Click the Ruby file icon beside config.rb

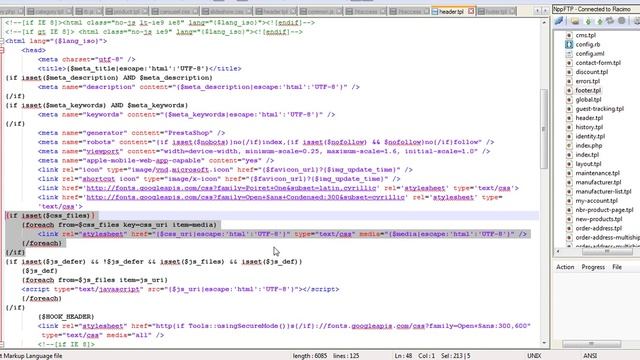coord(569,44)
